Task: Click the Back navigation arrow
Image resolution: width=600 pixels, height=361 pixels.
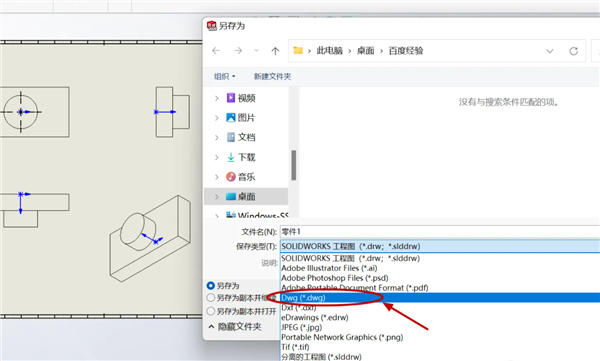Action: click(216, 51)
